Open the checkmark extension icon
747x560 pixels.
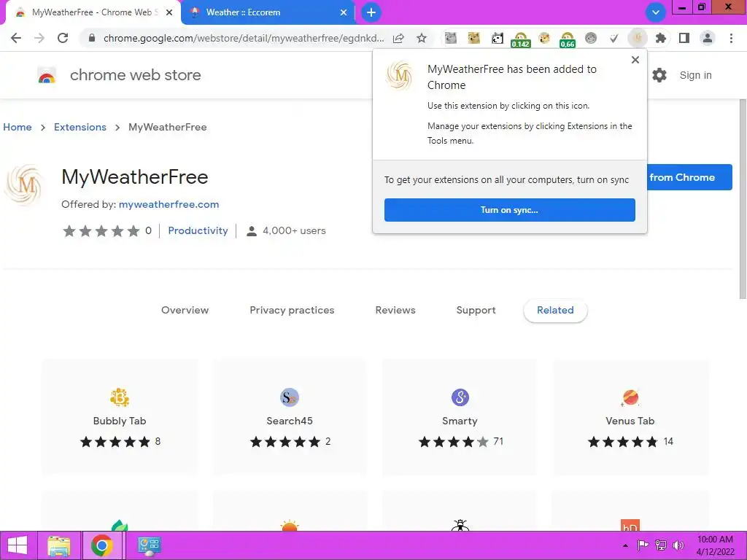click(614, 38)
